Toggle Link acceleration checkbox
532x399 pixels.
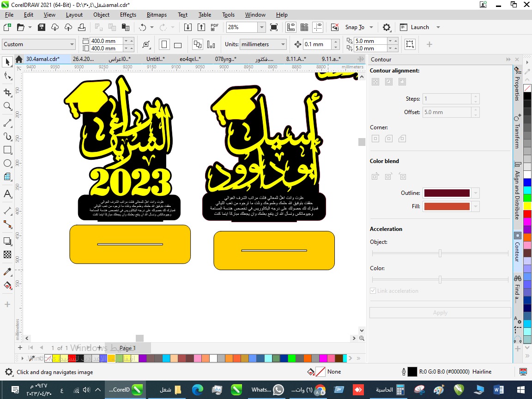(x=373, y=291)
